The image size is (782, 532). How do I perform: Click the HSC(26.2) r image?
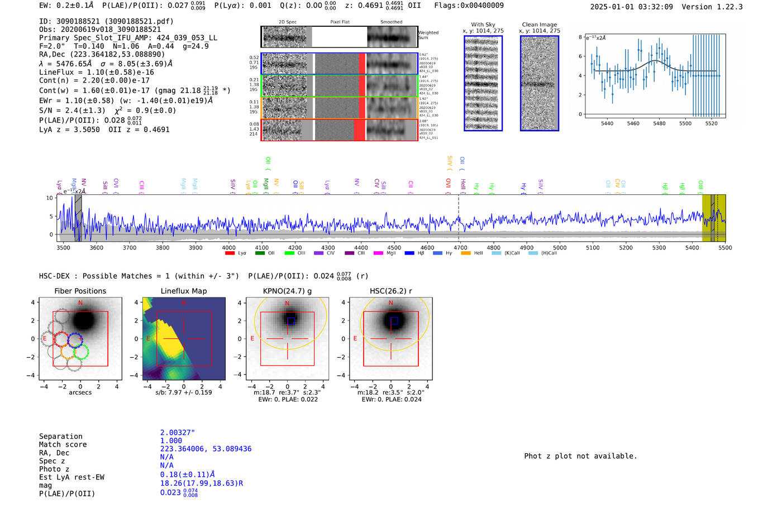[390, 338]
